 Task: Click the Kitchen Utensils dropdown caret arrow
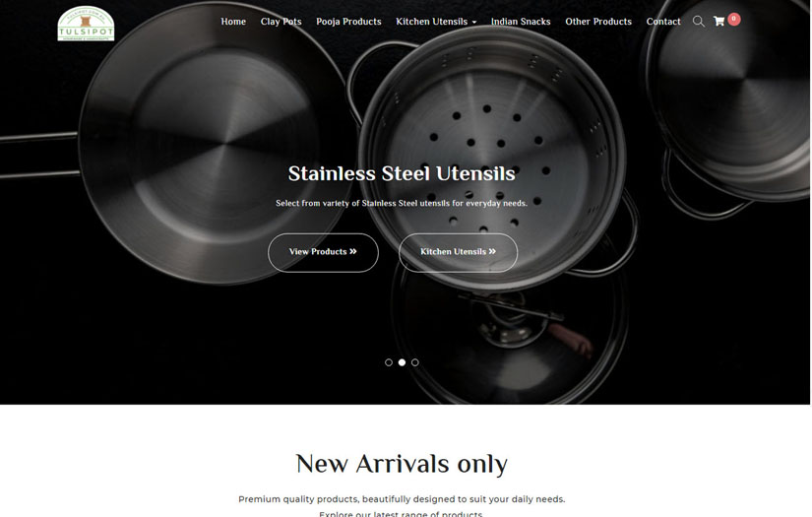point(473,23)
